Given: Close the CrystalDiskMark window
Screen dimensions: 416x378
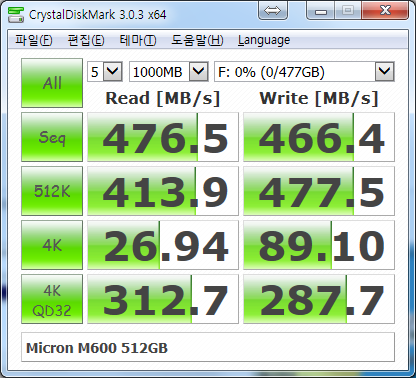Looking at the screenshot, I should point(385,11).
